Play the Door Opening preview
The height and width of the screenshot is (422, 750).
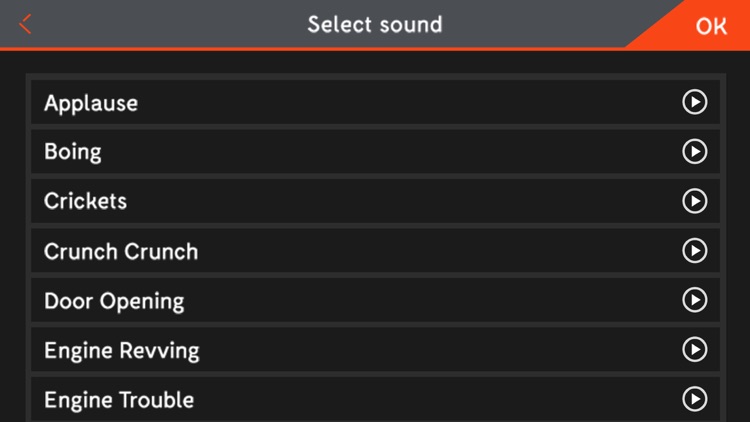coord(695,300)
